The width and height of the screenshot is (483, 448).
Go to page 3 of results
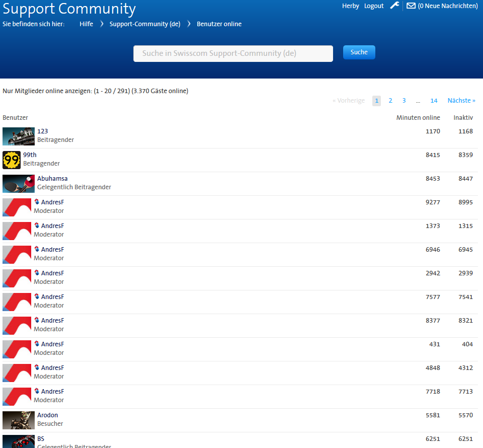[x=404, y=101]
